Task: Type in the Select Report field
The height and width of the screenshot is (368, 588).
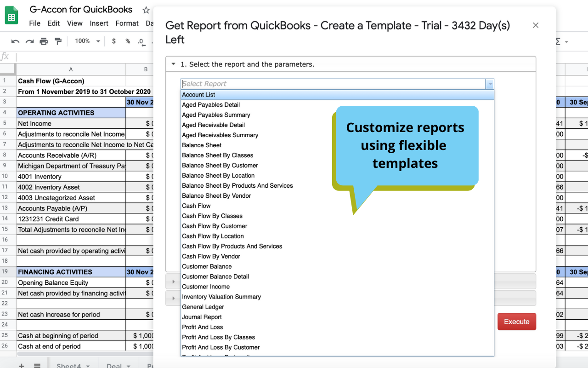Action: coord(333,84)
